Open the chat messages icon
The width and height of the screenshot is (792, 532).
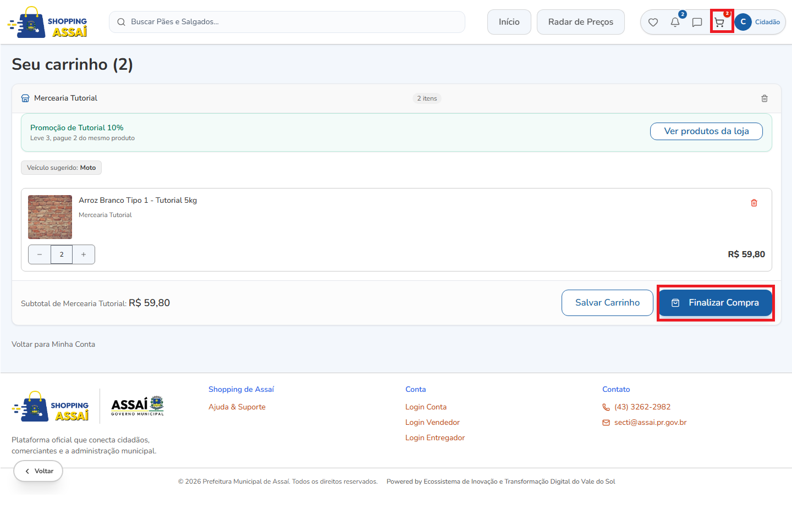click(697, 23)
